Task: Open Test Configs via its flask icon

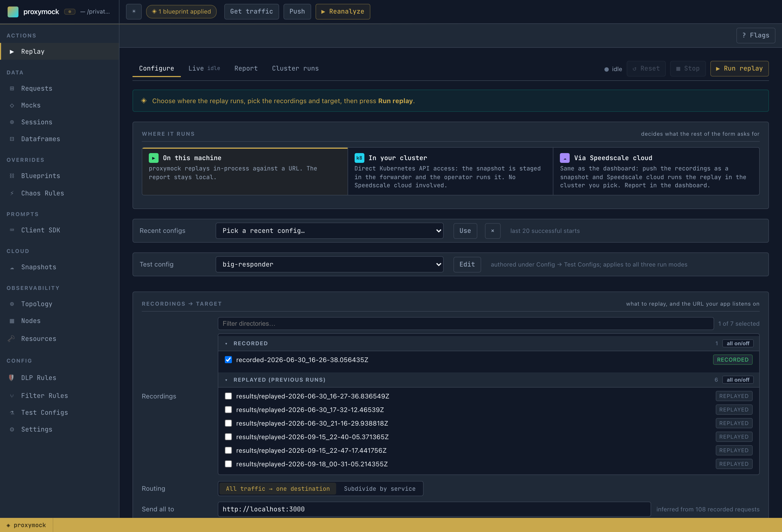Action: pos(12,413)
